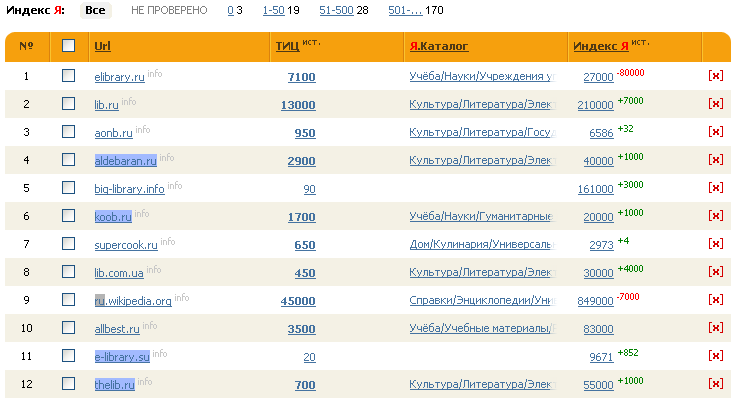Filter by 'НЕ ПРОВЕРЕНО' status
This screenshot has height=402, width=752.
pyautogui.click(x=169, y=10)
